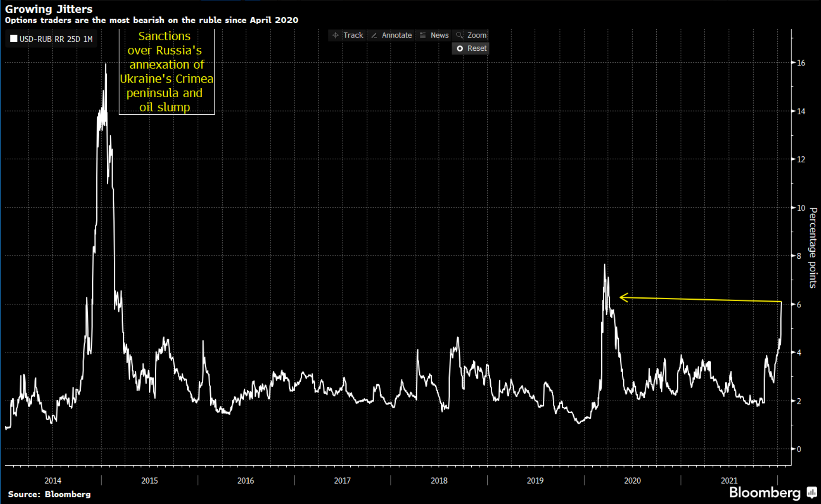
Task: Click the USD-RUB RR 25D 1M legend label
Action: 56,39
